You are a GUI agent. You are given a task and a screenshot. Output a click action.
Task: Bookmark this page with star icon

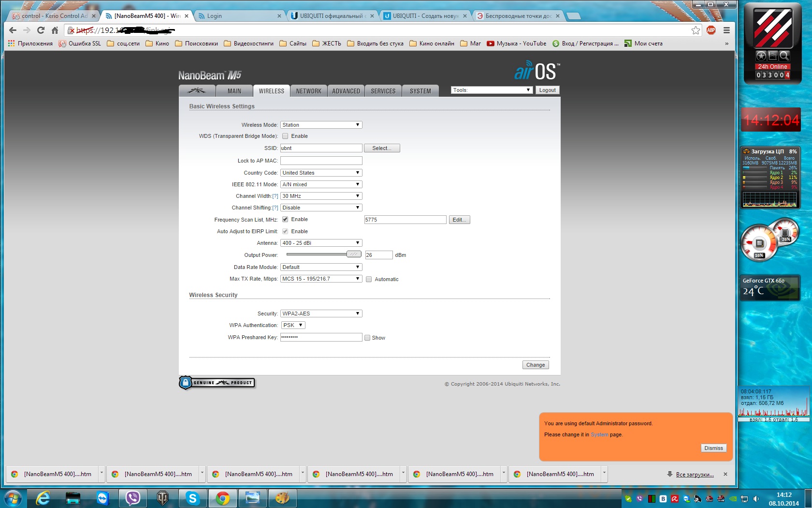696,30
